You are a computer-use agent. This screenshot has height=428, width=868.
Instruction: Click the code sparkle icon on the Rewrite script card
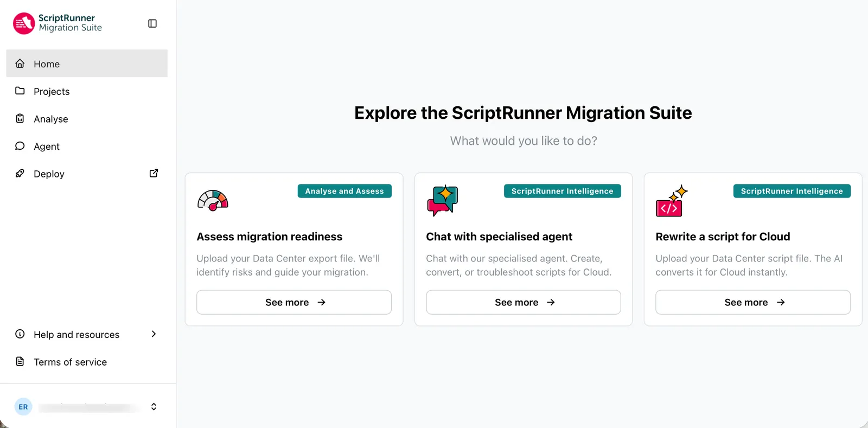coord(672,201)
